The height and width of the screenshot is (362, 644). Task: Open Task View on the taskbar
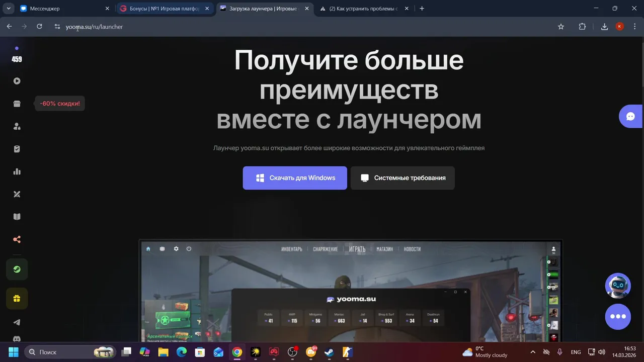click(127, 352)
